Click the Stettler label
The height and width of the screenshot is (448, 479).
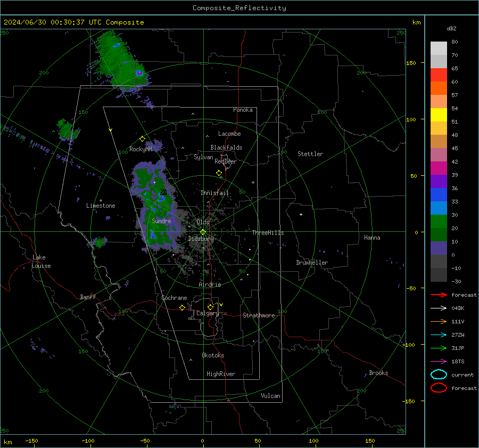pyautogui.click(x=310, y=154)
